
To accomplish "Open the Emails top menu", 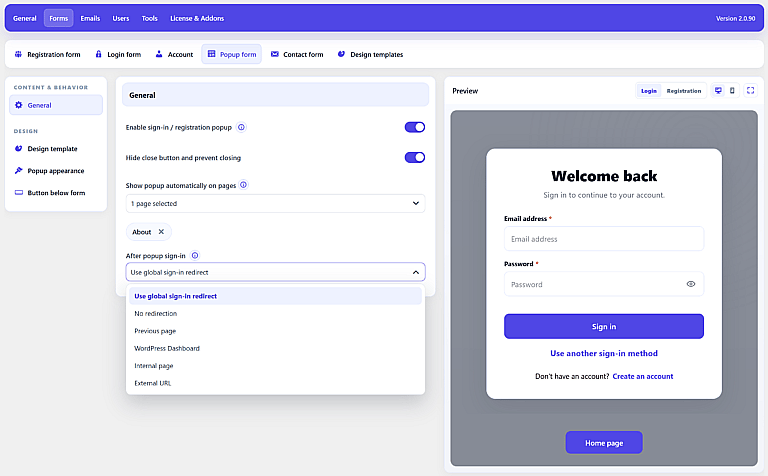I will click(90, 19).
